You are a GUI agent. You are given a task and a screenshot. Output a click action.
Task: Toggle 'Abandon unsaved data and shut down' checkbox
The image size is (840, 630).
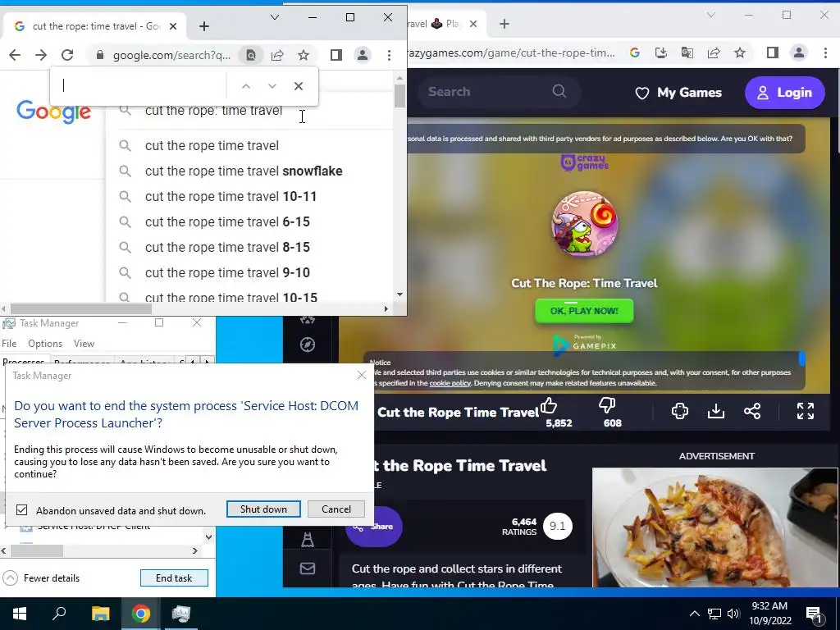[21, 510]
